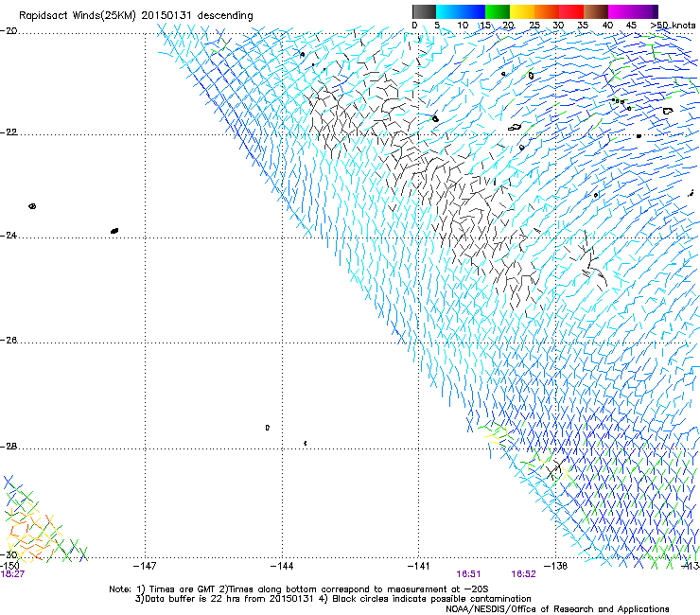Pick the brown 35–40 knots legend segment

(x=596, y=11)
